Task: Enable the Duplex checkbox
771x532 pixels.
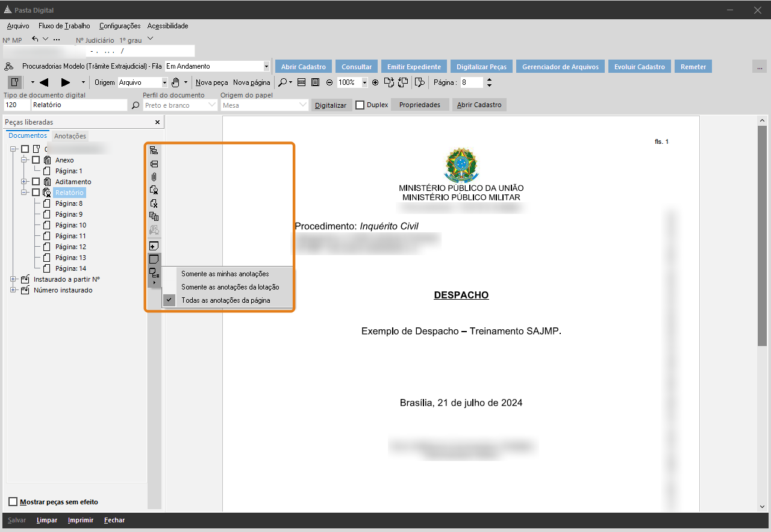Action: point(360,105)
